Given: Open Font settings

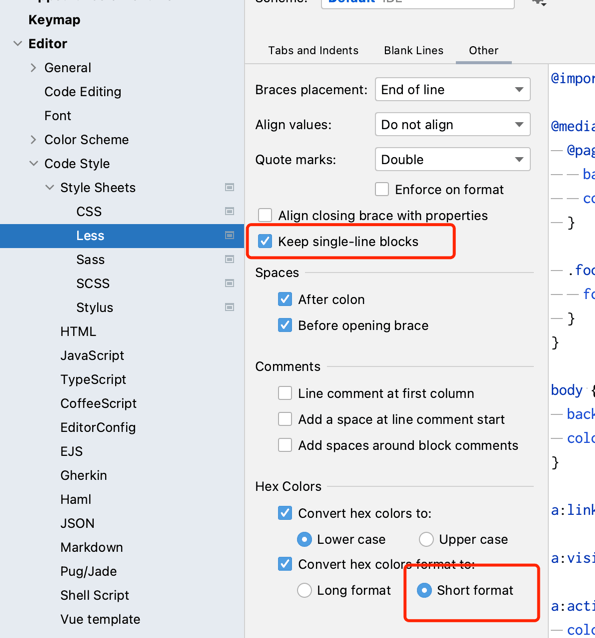Looking at the screenshot, I should (57, 116).
